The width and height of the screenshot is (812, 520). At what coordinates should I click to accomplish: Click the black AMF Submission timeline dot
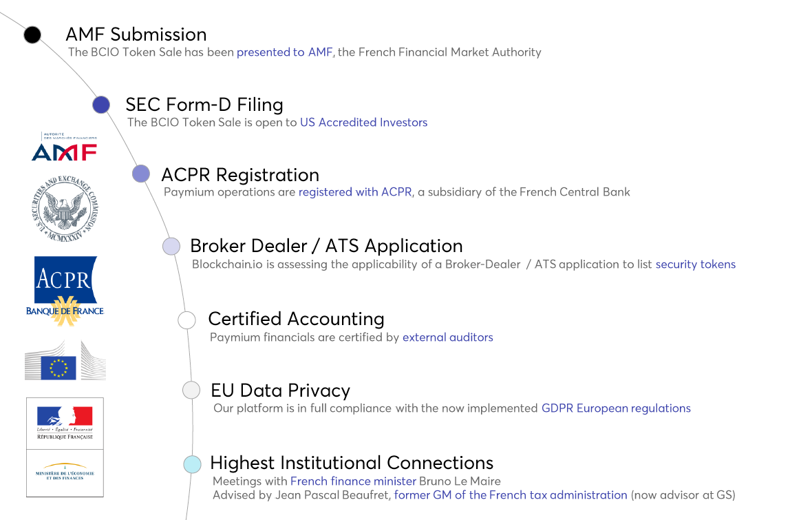point(32,34)
